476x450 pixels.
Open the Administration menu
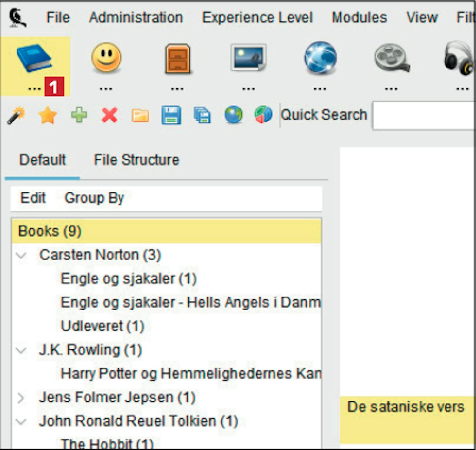(x=136, y=17)
